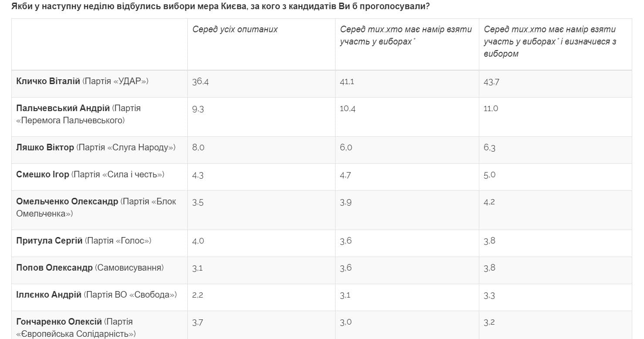Select the Гончаренко Олексій candidate name
The image size is (644, 339).
(x=59, y=322)
